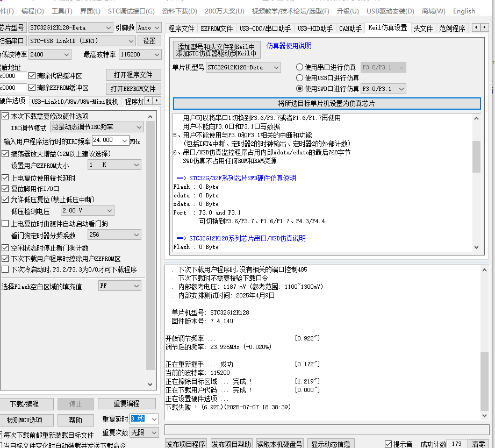This screenshot has height=448, width=495.
Task: Switch to 程序文件 tab
Action: tap(181, 29)
